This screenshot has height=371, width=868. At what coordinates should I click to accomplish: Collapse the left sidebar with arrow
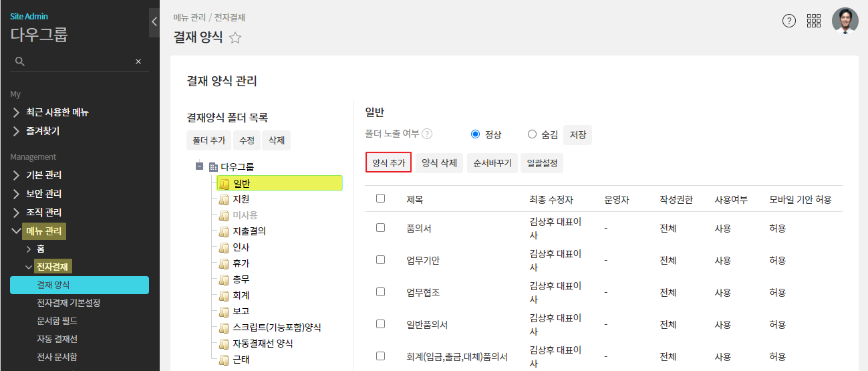pos(154,21)
